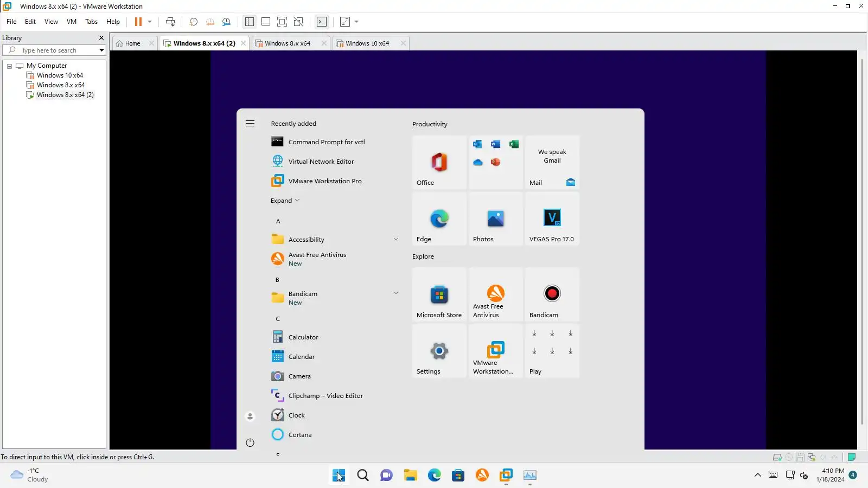
Task: Select Windows 8.x x64 (2) in the library tree
Action: pos(65,95)
